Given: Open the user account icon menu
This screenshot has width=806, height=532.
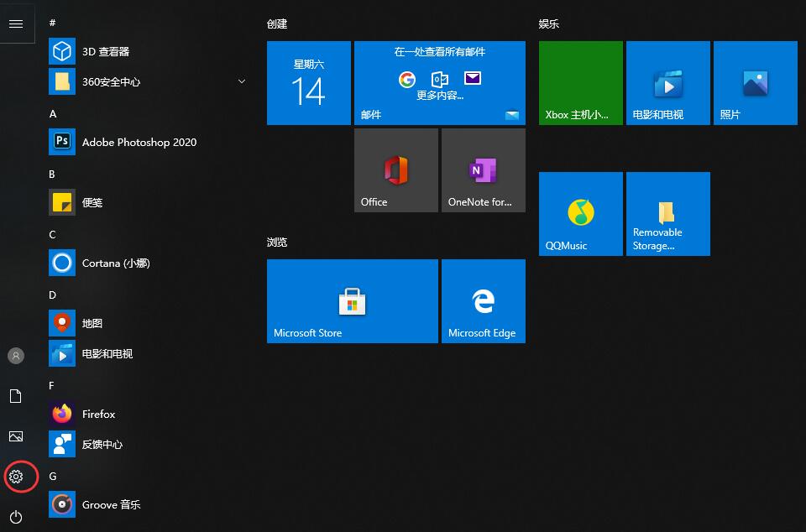Looking at the screenshot, I should point(16,355).
